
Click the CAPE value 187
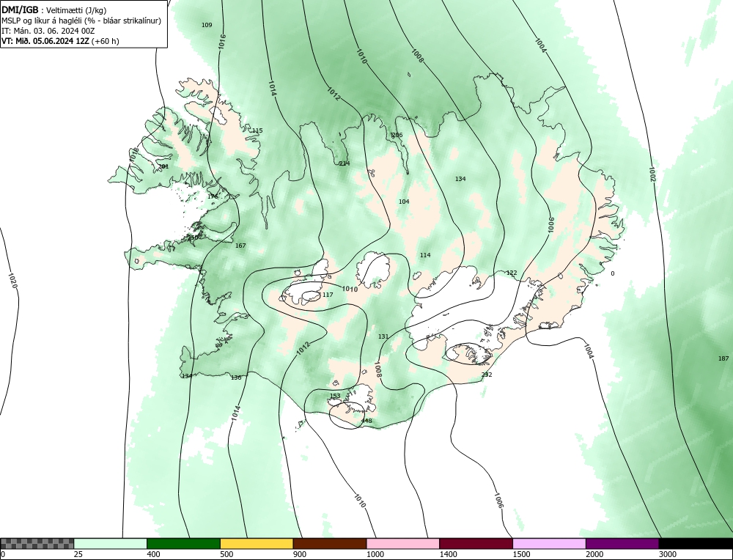[x=723, y=358]
